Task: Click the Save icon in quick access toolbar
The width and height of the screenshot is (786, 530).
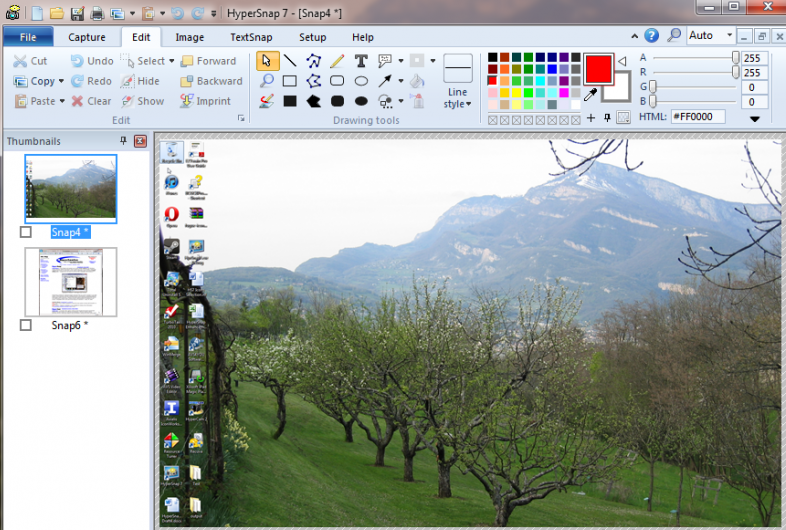Action: (76, 13)
